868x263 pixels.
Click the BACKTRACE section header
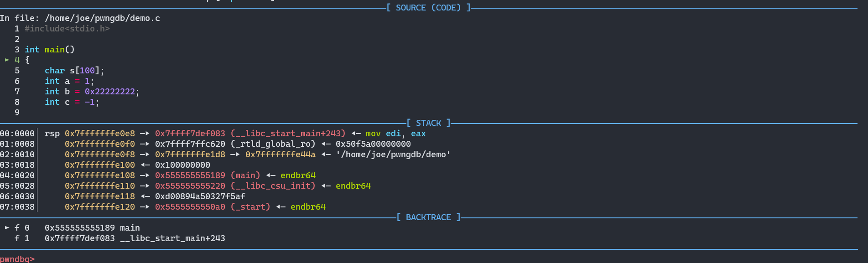[x=428, y=217]
